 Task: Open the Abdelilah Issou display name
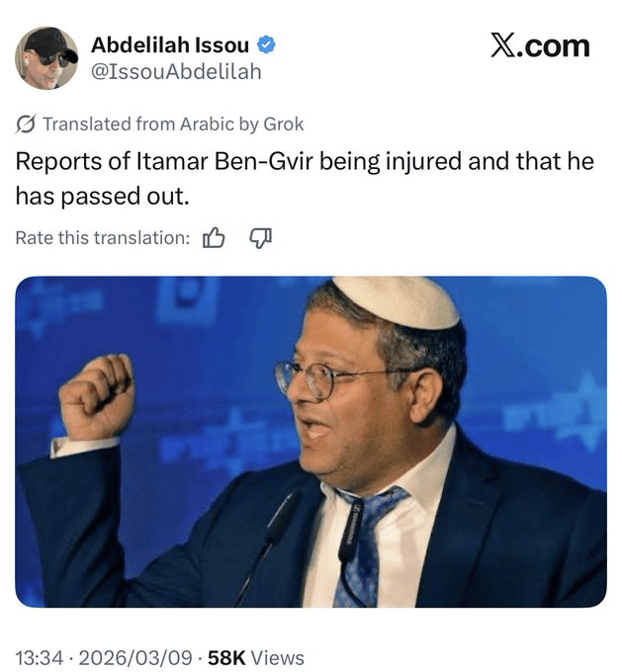tap(170, 45)
